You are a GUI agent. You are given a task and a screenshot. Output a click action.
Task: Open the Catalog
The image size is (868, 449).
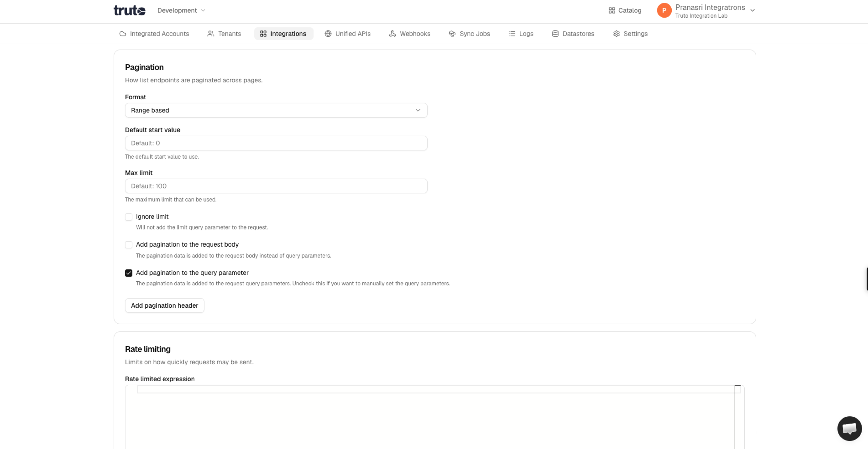pos(625,11)
